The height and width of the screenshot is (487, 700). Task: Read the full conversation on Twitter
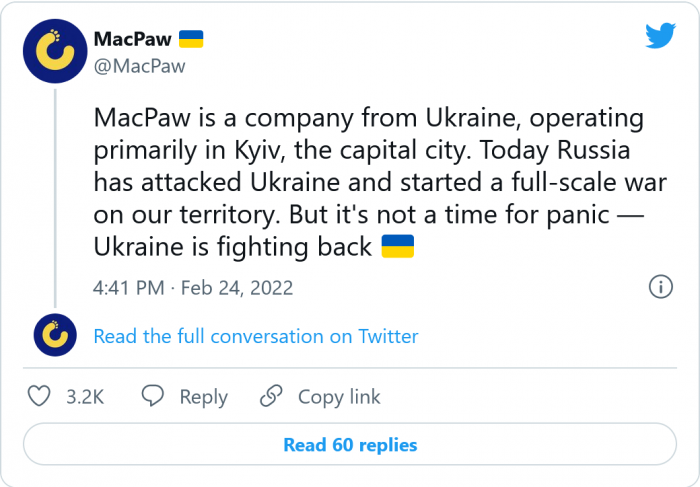pyautogui.click(x=255, y=337)
